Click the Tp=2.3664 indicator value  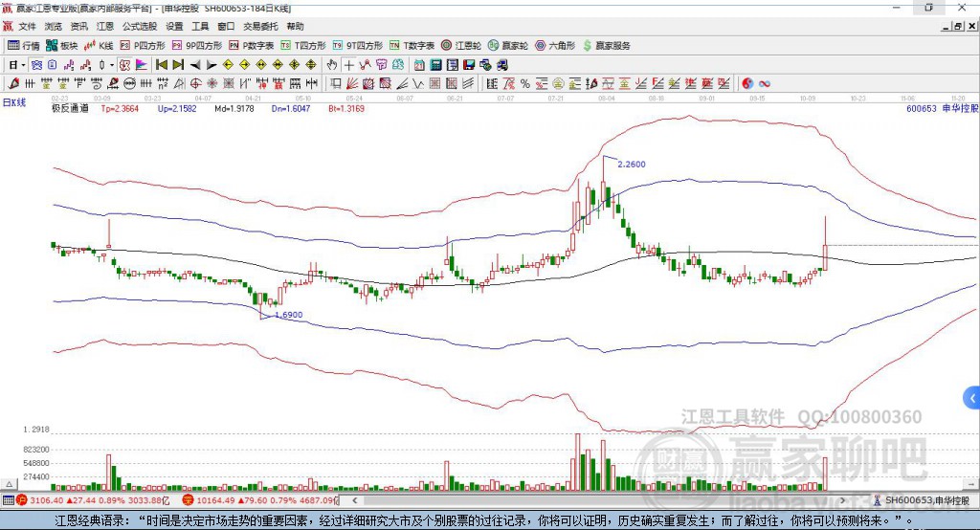(120, 108)
